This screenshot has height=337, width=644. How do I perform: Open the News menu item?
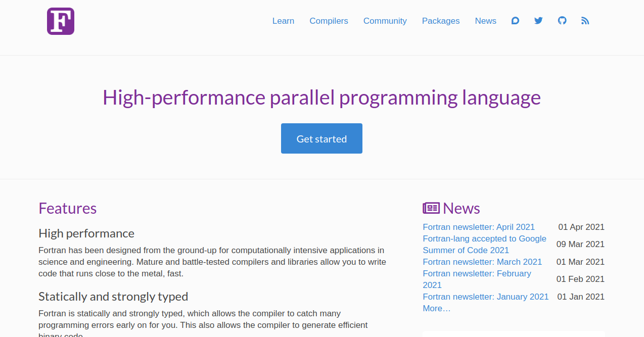pos(485,21)
